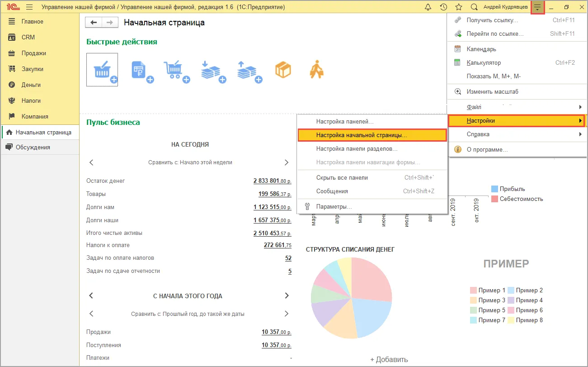Click the outgoing money quick action icon

tap(250, 72)
